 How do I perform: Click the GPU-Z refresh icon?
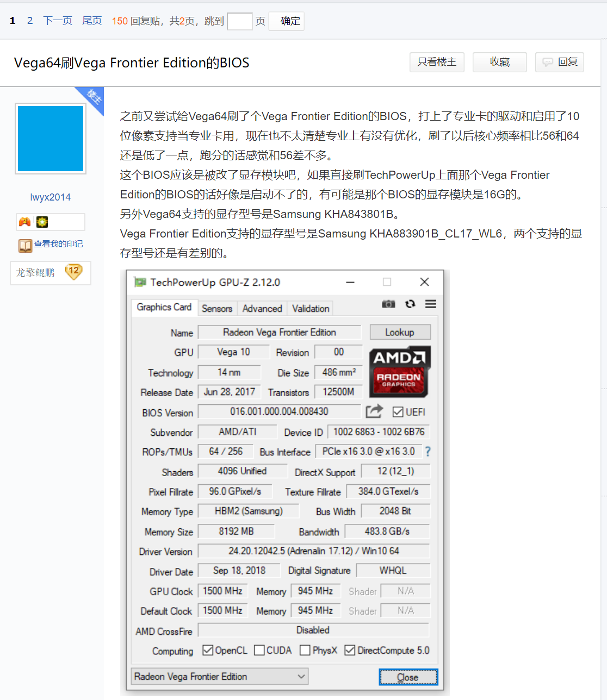[410, 304]
